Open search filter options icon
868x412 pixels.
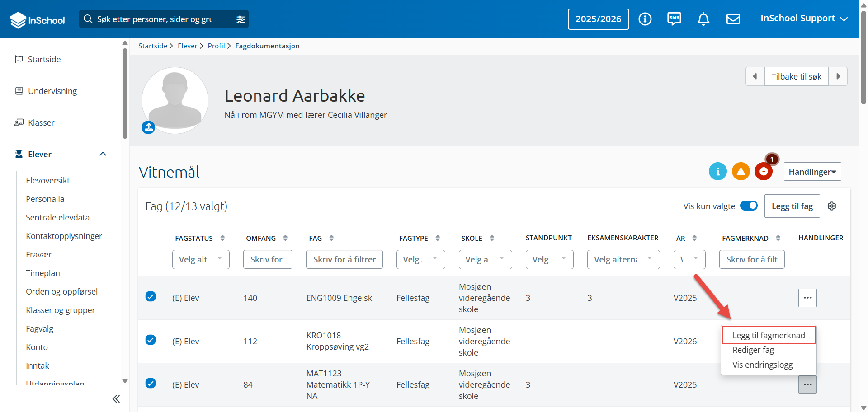pos(241,19)
